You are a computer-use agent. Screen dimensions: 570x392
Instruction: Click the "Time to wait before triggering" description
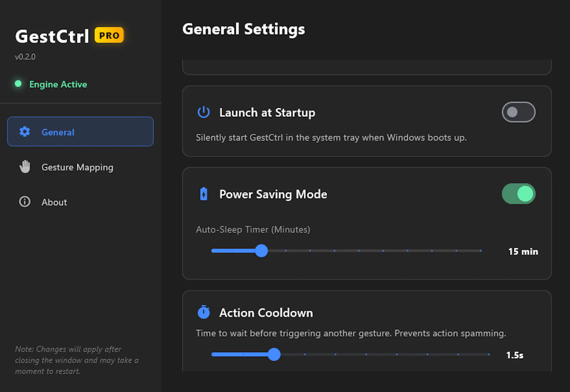351,333
